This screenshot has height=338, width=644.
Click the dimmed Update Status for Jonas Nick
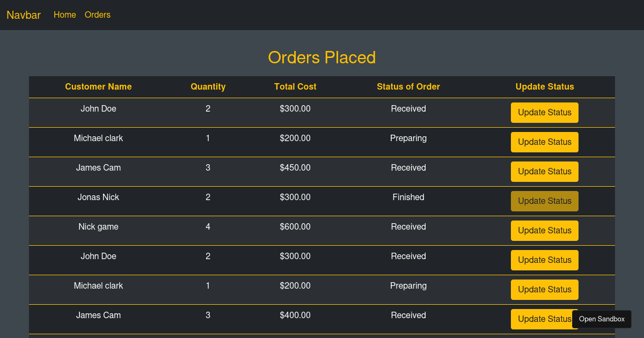pyautogui.click(x=544, y=201)
